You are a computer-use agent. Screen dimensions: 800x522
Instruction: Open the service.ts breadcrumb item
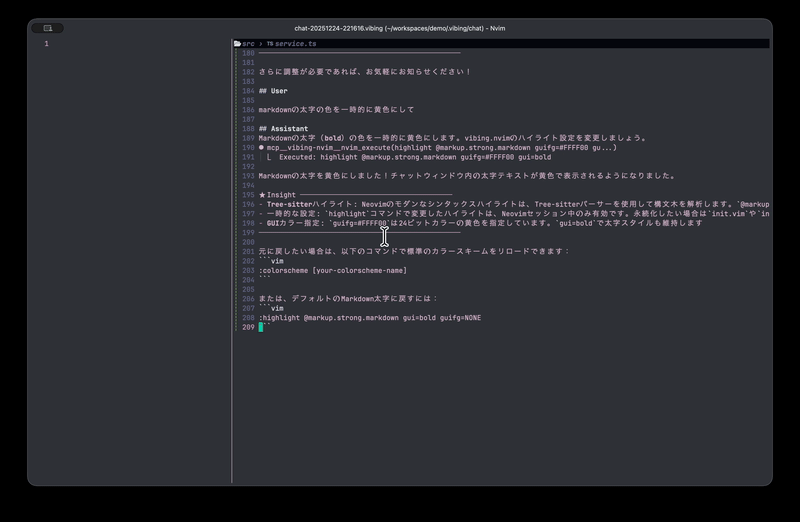coord(296,44)
